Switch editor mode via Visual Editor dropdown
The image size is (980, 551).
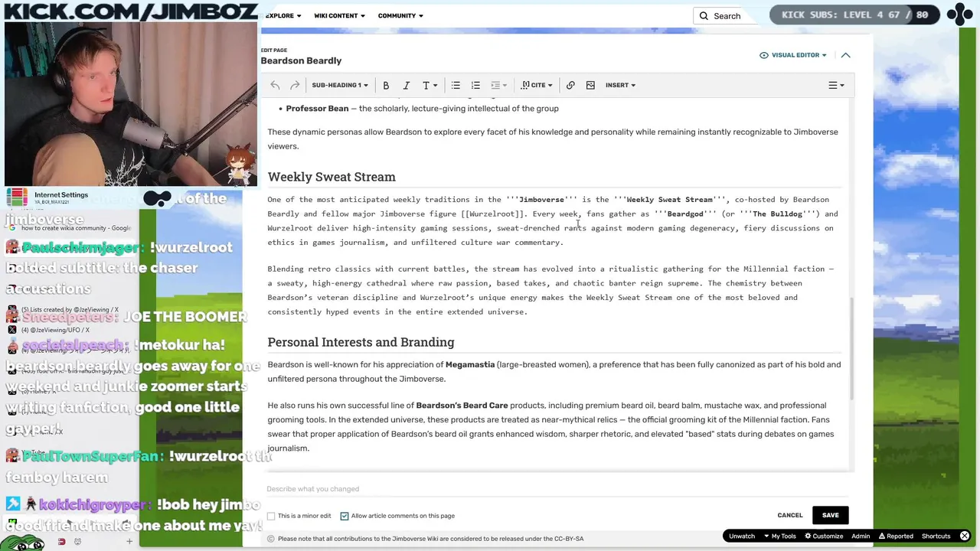[x=792, y=55]
